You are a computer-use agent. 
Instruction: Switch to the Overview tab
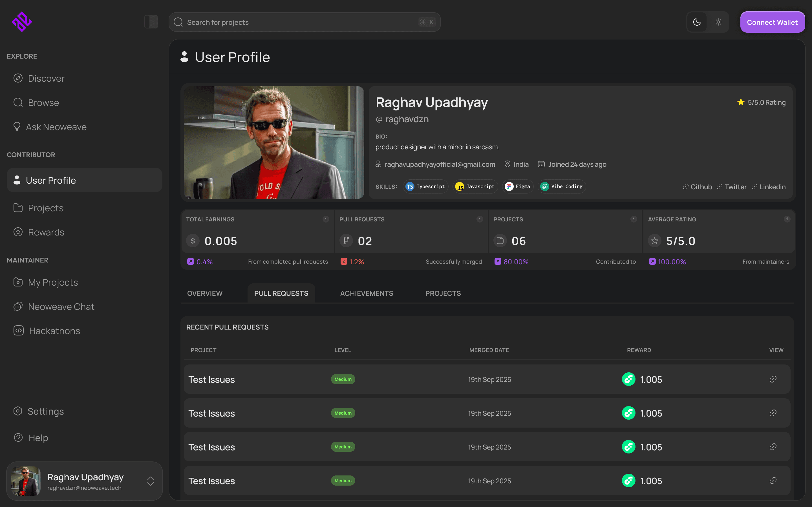(205, 293)
